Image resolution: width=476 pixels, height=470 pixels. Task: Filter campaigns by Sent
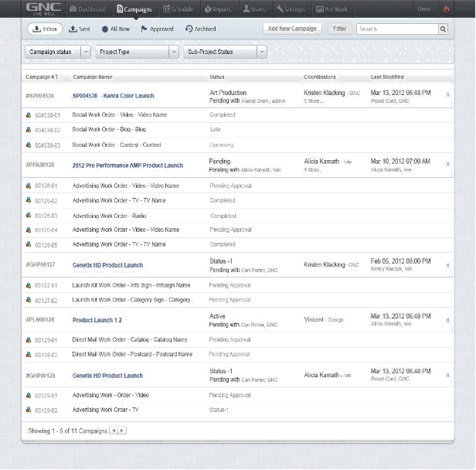coord(80,29)
